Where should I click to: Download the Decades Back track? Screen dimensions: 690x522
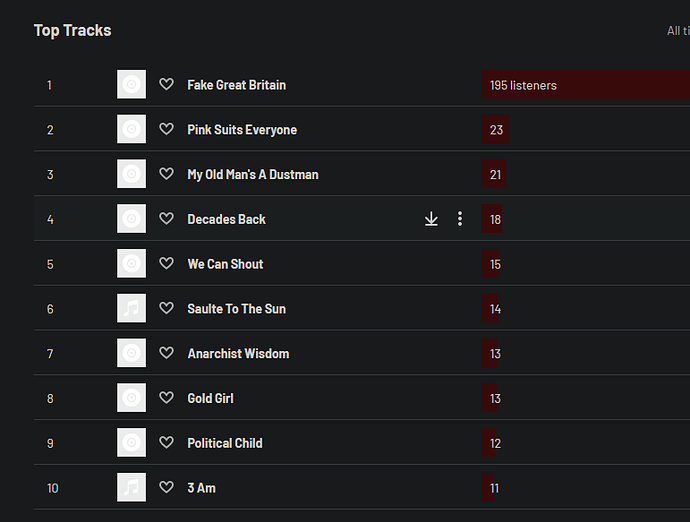point(431,219)
